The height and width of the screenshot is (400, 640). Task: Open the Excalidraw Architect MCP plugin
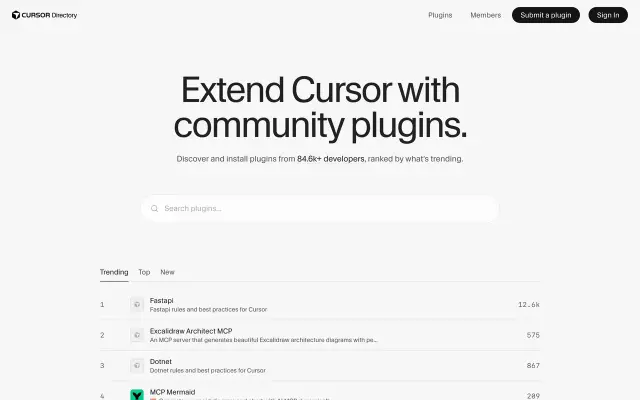(x=191, y=331)
